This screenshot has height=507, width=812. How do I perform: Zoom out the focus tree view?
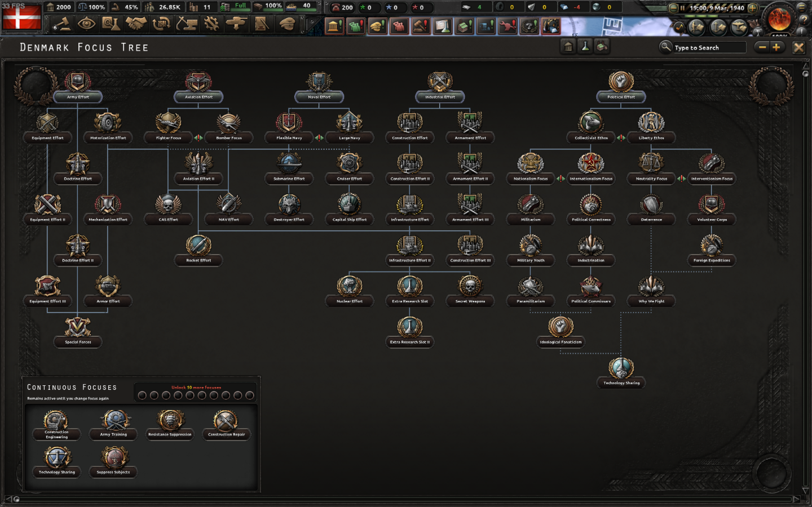(x=762, y=47)
